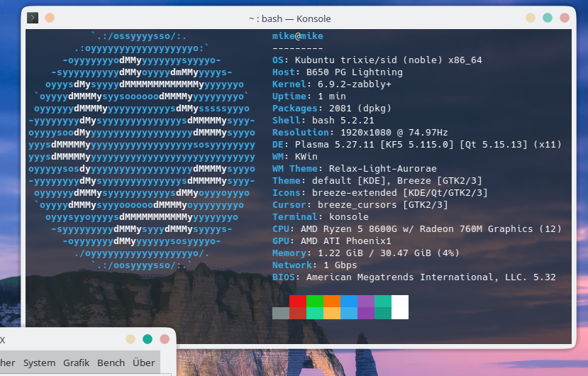Minimize the Konsole window with yellow button

(531, 18)
